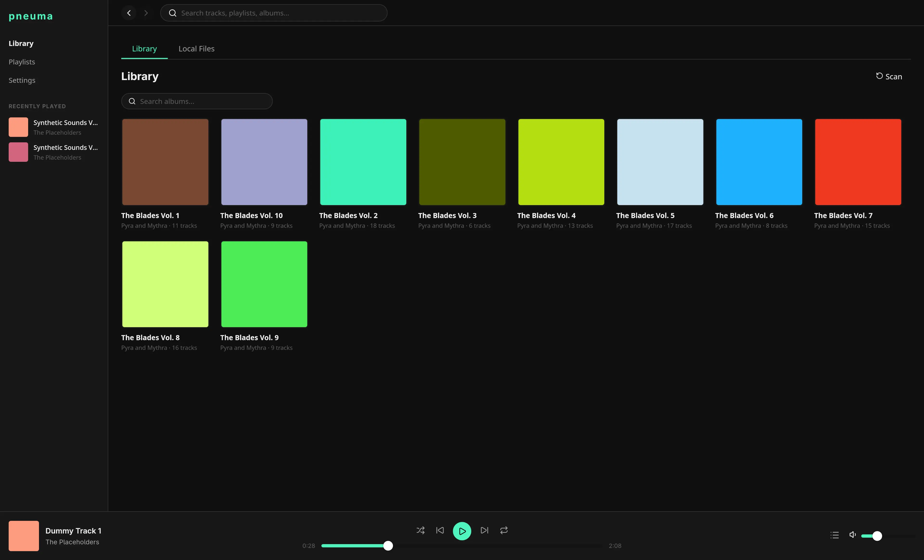
Task: Click "The Blades Vol. 7" title text
Action: tap(843, 215)
